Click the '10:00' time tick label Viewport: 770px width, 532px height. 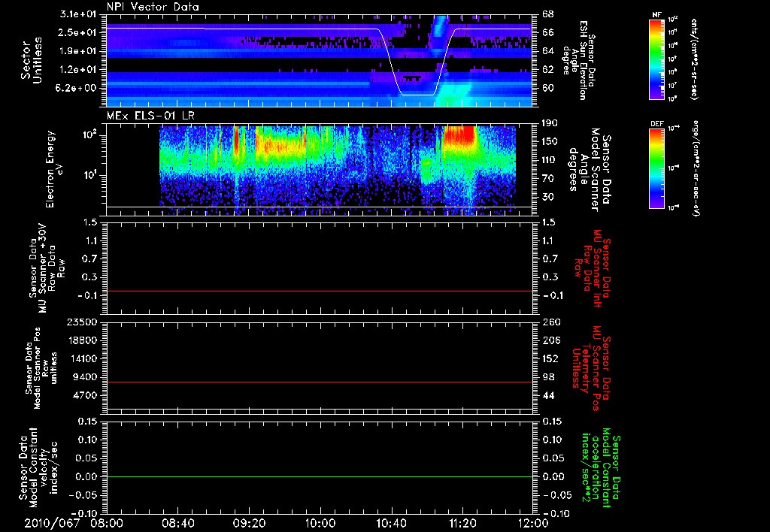click(x=320, y=523)
